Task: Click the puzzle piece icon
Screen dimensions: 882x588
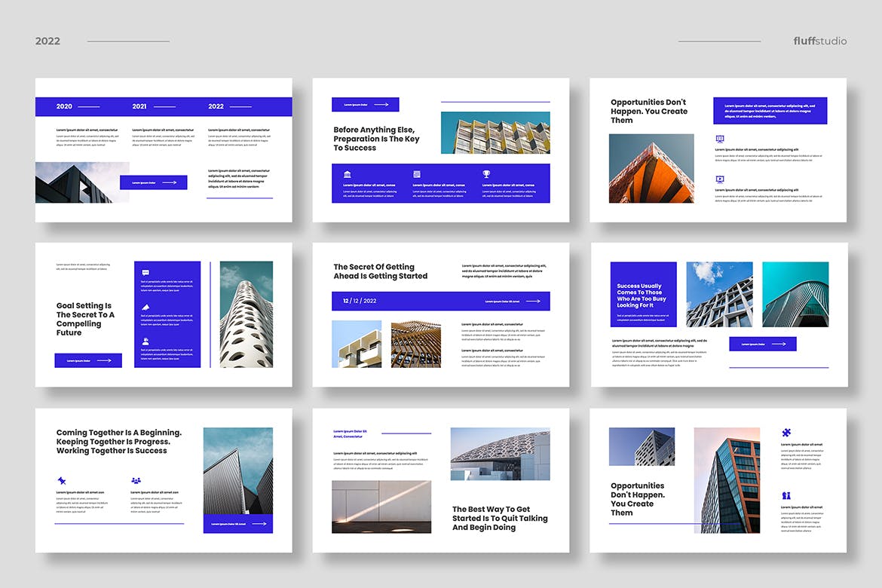Action: pyautogui.click(x=786, y=433)
